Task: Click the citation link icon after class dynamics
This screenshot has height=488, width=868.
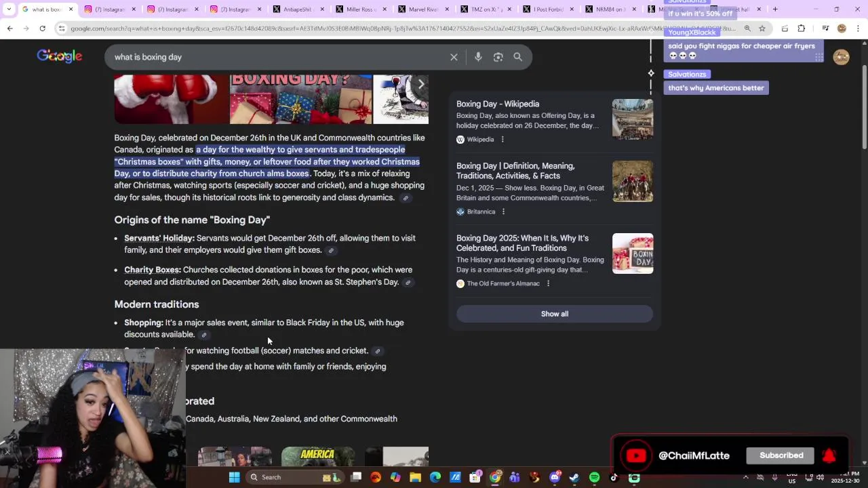Action: coord(406,199)
